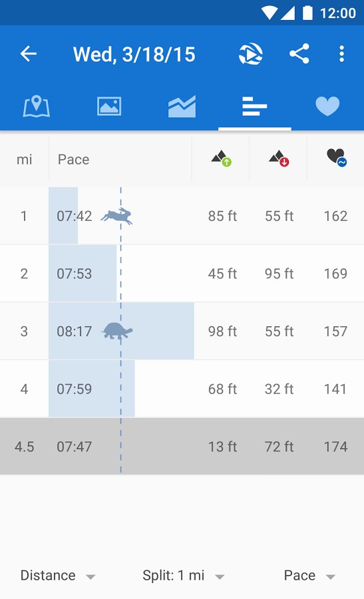The width and height of the screenshot is (364, 599).
Task: Open the route replay globe icon
Action: click(251, 53)
